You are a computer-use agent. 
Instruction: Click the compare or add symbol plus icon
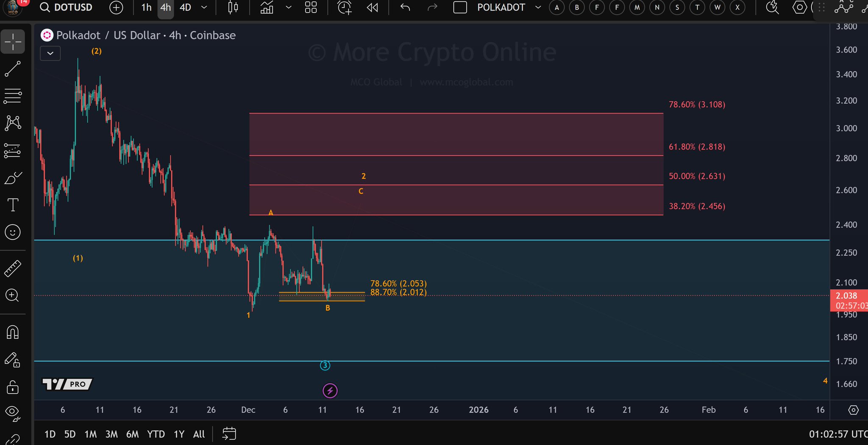[x=116, y=8]
